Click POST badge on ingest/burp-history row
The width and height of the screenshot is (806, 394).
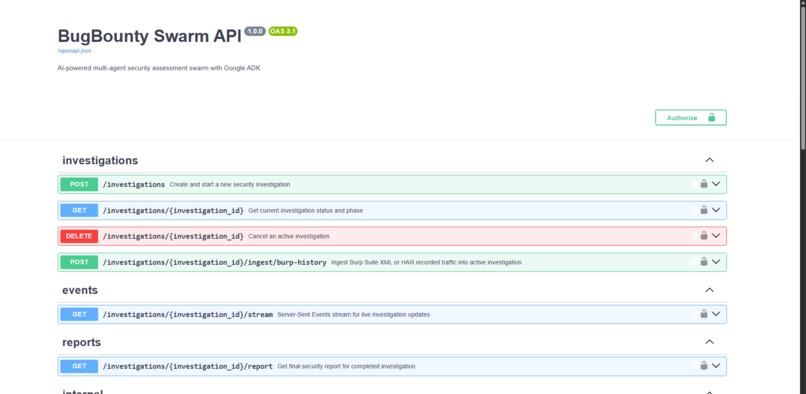(x=79, y=262)
